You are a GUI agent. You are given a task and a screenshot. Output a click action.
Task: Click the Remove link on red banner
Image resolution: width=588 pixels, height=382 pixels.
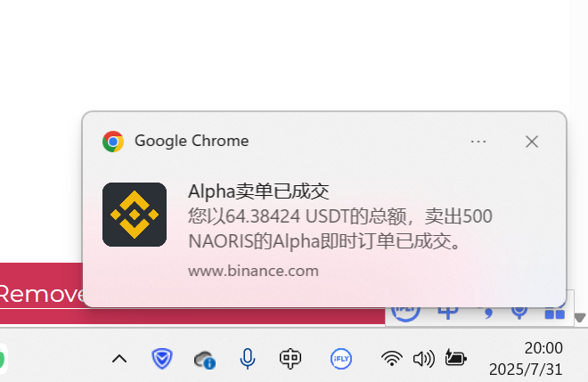tap(41, 294)
